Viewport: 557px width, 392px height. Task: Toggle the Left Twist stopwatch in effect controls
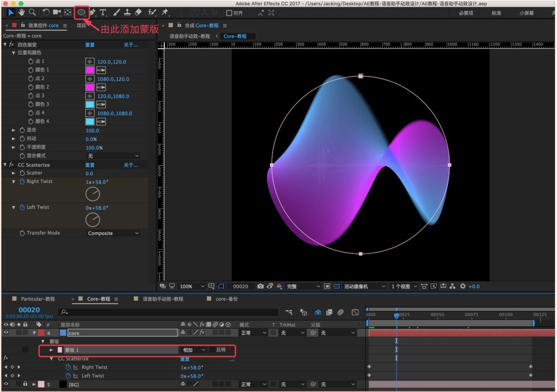tap(22, 207)
